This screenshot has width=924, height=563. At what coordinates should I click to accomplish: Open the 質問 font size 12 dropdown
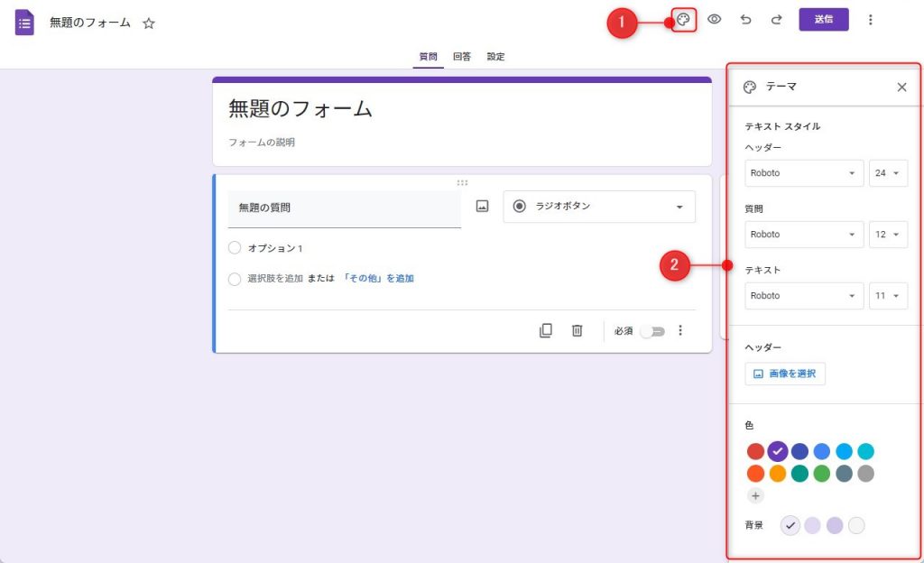(x=888, y=235)
